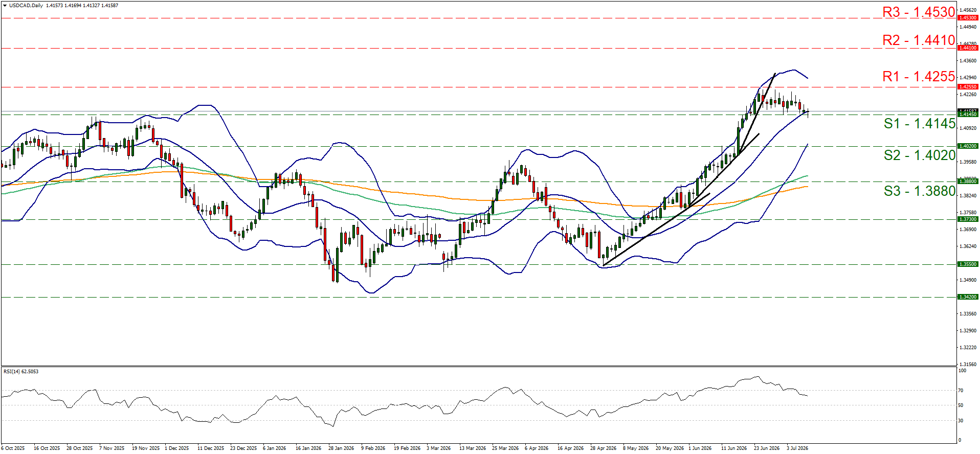Click the green 1.34200 price tag

click(x=968, y=297)
